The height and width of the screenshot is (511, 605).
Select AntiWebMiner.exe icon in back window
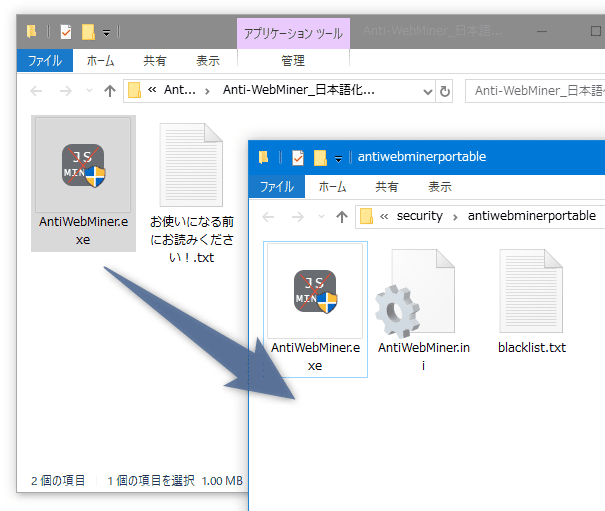pyautogui.click(x=83, y=184)
